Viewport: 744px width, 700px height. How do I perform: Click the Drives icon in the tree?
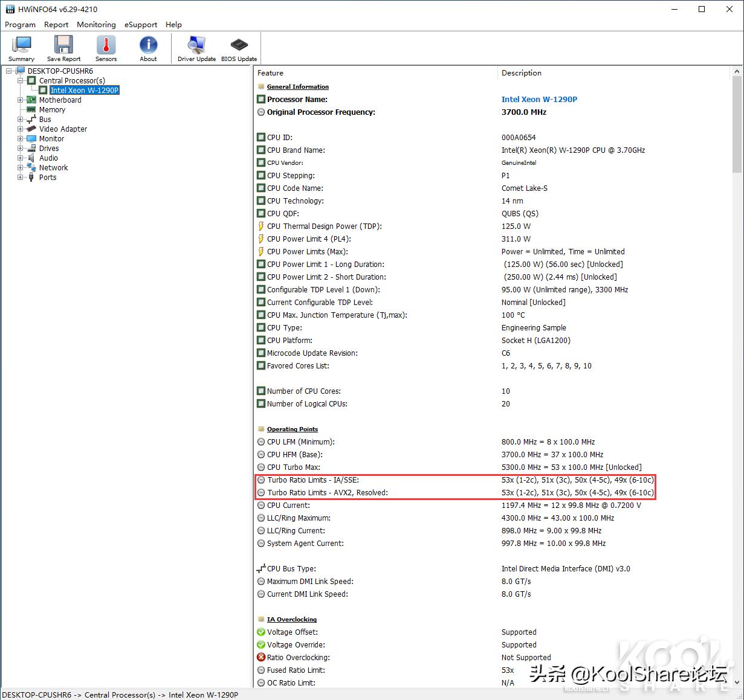[31, 149]
